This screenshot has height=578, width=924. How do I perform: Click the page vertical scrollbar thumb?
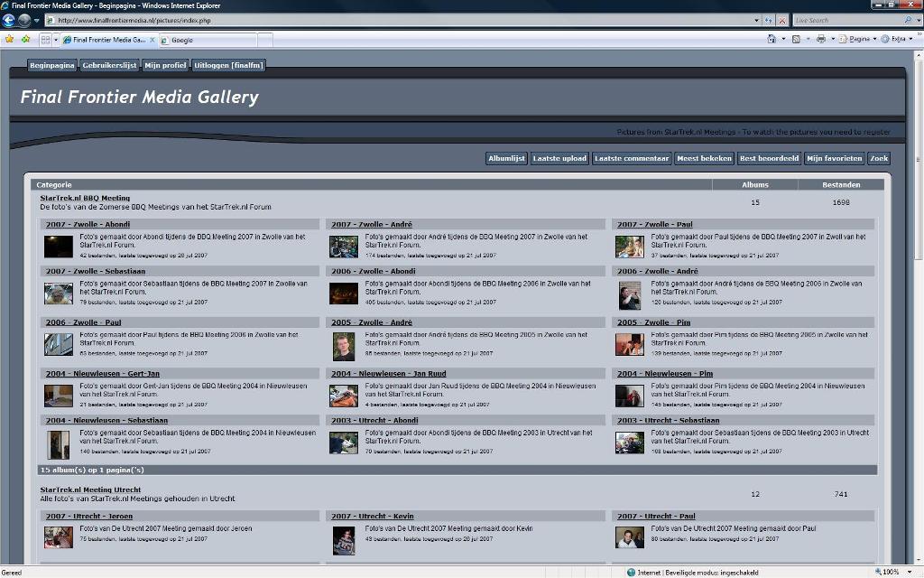point(918,161)
